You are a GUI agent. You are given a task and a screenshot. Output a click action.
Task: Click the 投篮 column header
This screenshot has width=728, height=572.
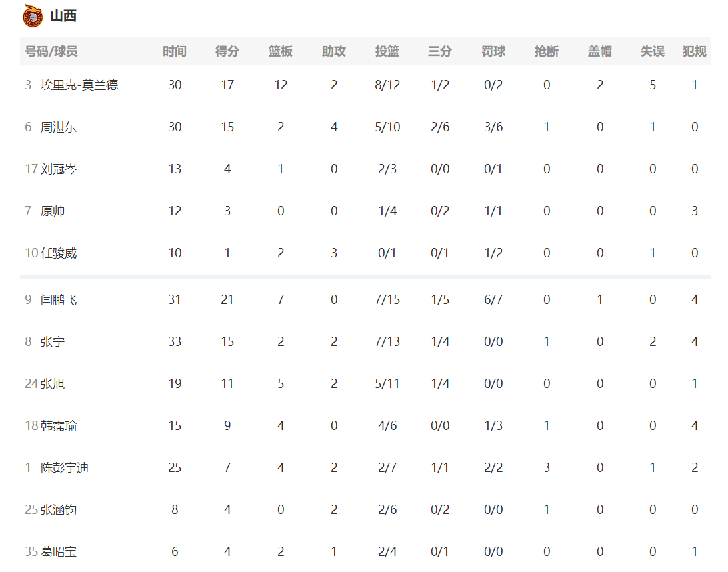[387, 51]
